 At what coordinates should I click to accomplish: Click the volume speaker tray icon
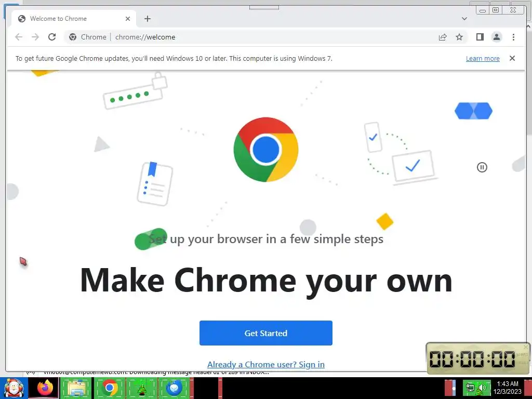tap(483, 388)
